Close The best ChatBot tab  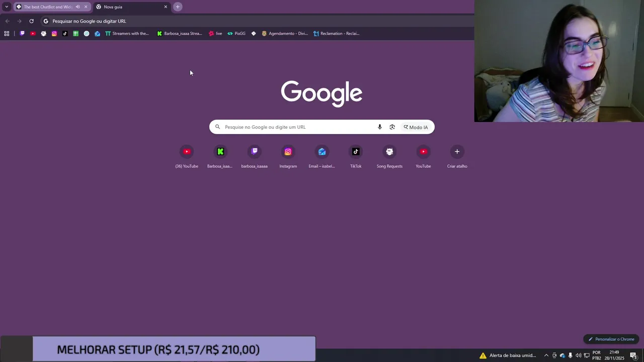coord(86,7)
